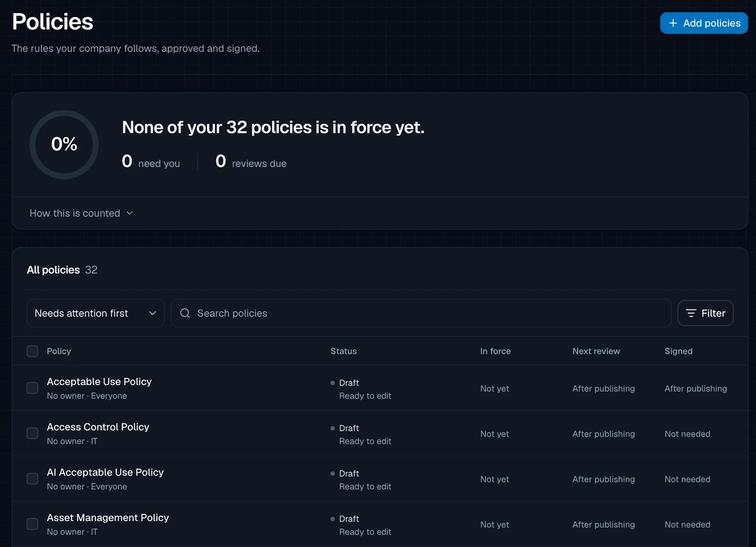Image resolution: width=756 pixels, height=547 pixels.
Task: Click the In force column header
Action: click(495, 351)
